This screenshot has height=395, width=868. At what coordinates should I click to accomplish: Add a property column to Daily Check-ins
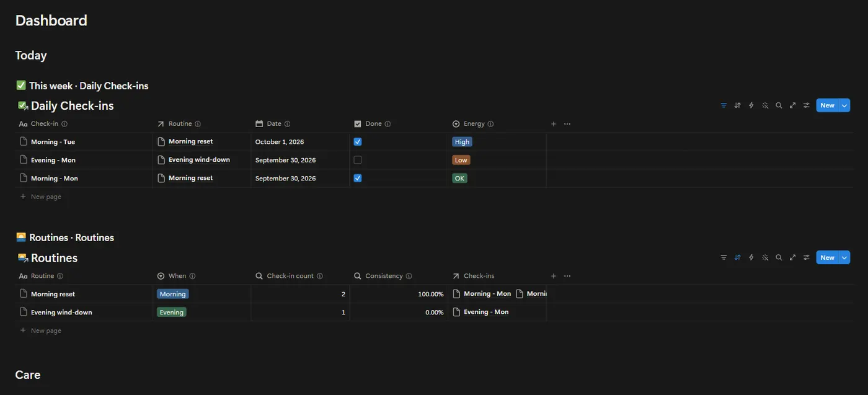(x=554, y=124)
